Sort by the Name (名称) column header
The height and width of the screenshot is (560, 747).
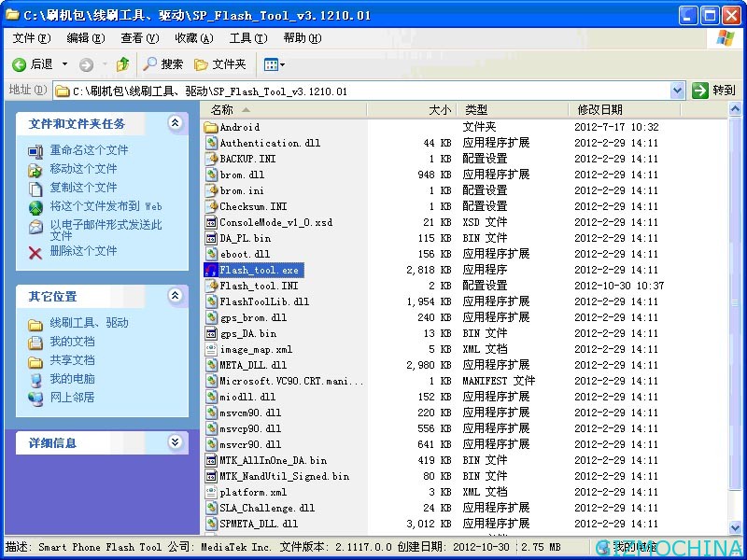point(284,110)
